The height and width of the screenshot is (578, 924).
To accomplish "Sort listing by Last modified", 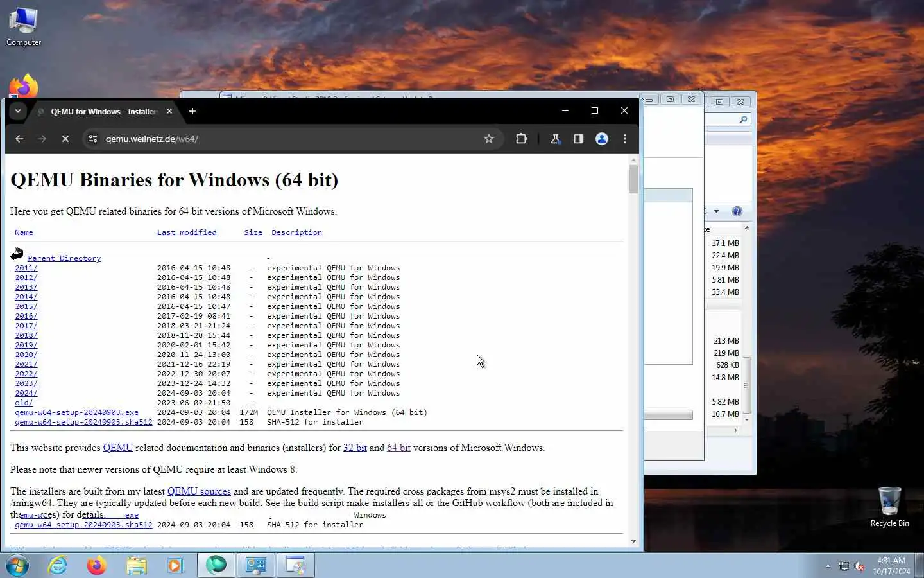I will pyautogui.click(x=187, y=232).
